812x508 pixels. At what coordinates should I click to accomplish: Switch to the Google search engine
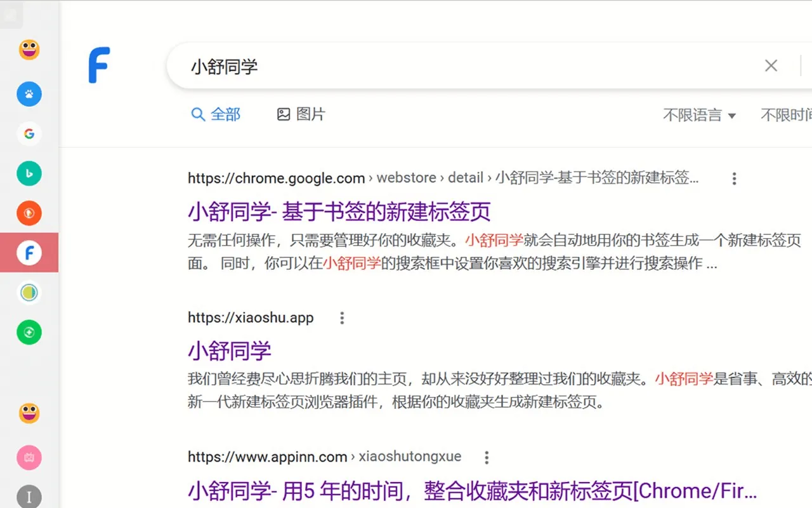(29, 133)
